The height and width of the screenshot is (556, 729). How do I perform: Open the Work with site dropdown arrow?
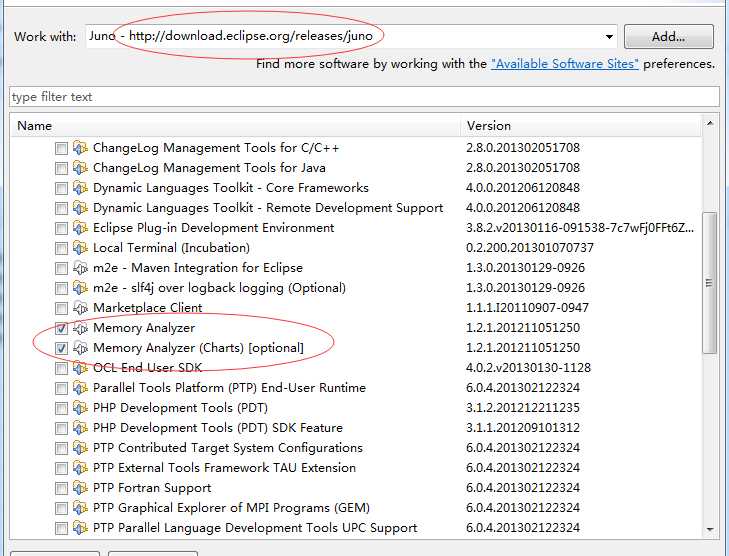(609, 37)
